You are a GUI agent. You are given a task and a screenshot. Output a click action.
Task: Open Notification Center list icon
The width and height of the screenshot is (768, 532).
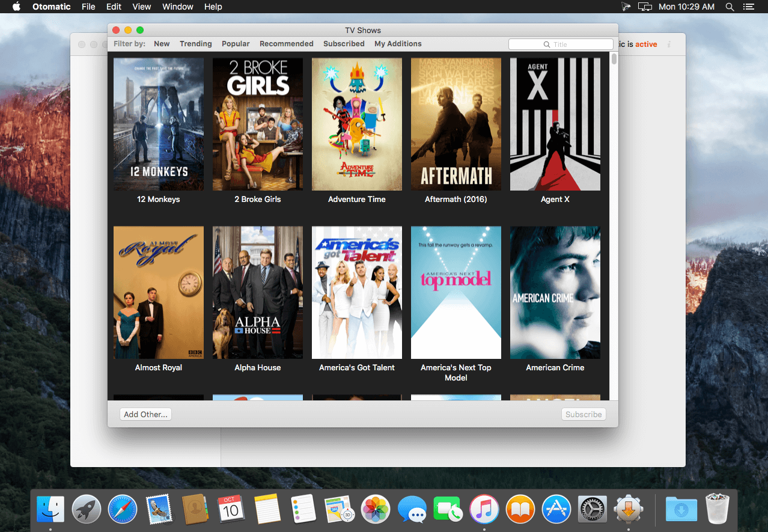[x=748, y=7]
